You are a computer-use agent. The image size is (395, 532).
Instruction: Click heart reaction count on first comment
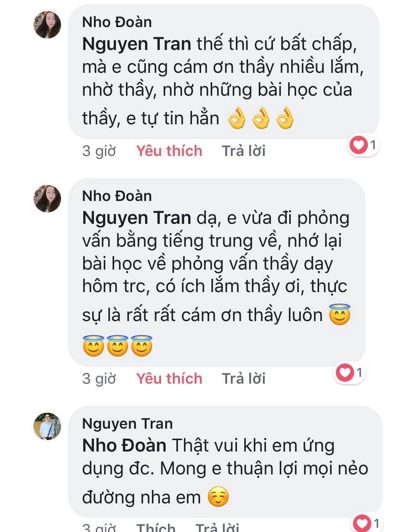coord(364,145)
